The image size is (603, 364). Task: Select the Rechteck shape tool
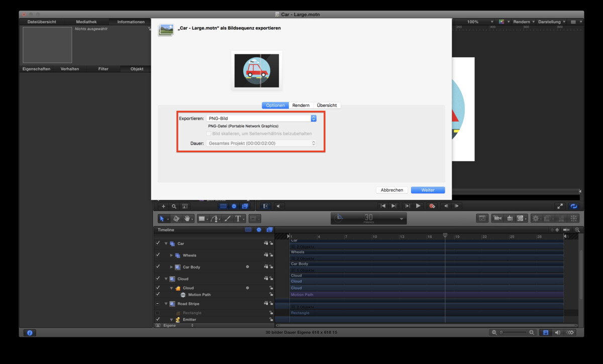click(203, 218)
